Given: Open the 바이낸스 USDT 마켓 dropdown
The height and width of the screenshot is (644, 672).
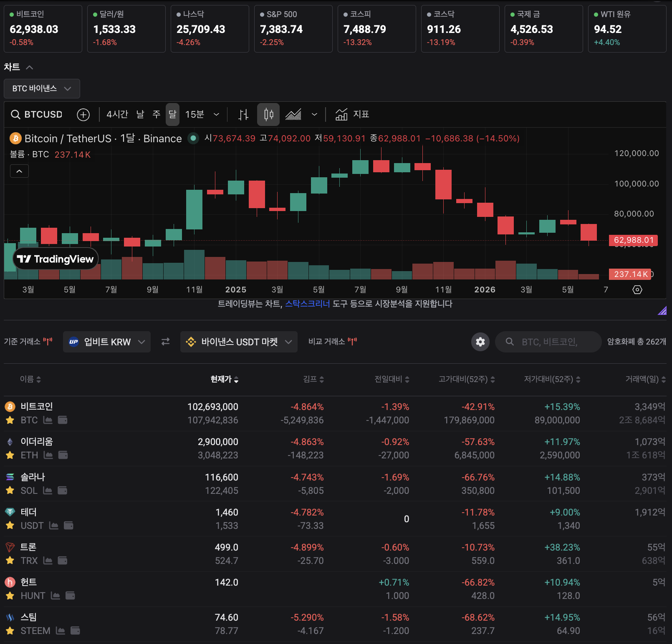Looking at the screenshot, I should (x=239, y=342).
